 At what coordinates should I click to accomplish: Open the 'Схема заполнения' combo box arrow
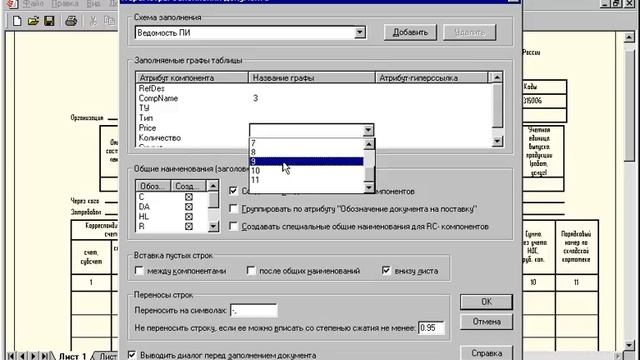click(x=360, y=32)
